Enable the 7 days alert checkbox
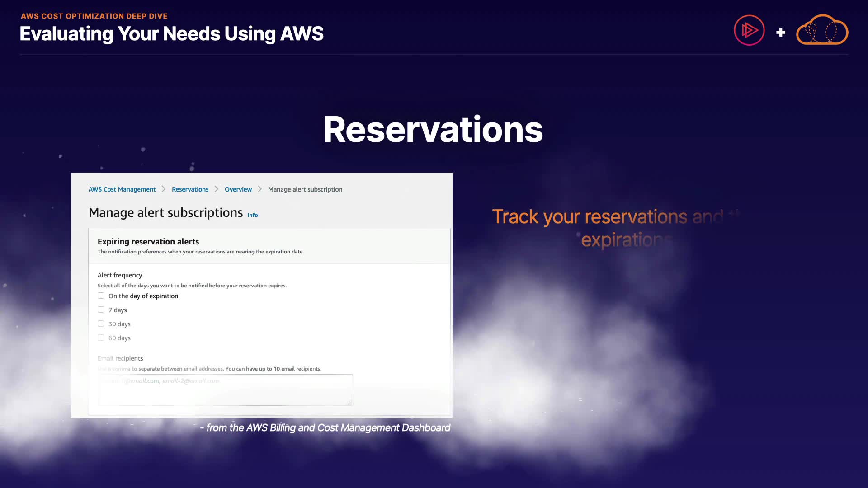The width and height of the screenshot is (868, 488). (x=101, y=310)
